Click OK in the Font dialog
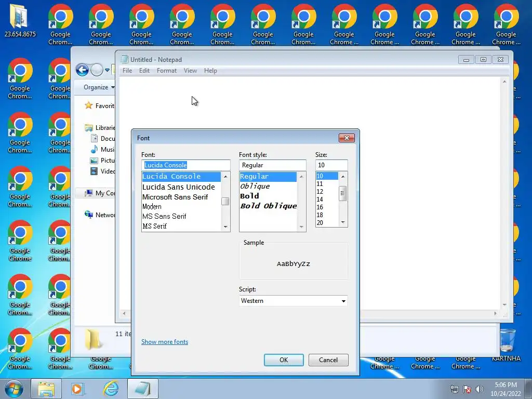Viewport: 532px width, 399px height. pos(284,360)
